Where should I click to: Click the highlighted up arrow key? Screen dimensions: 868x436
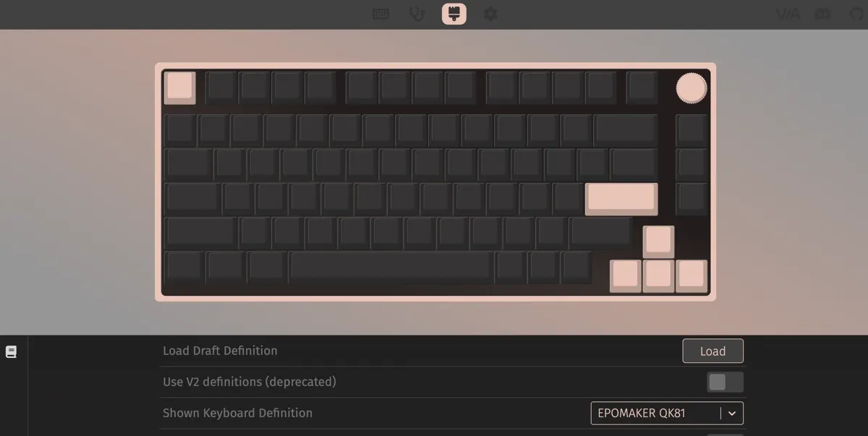pyautogui.click(x=658, y=241)
